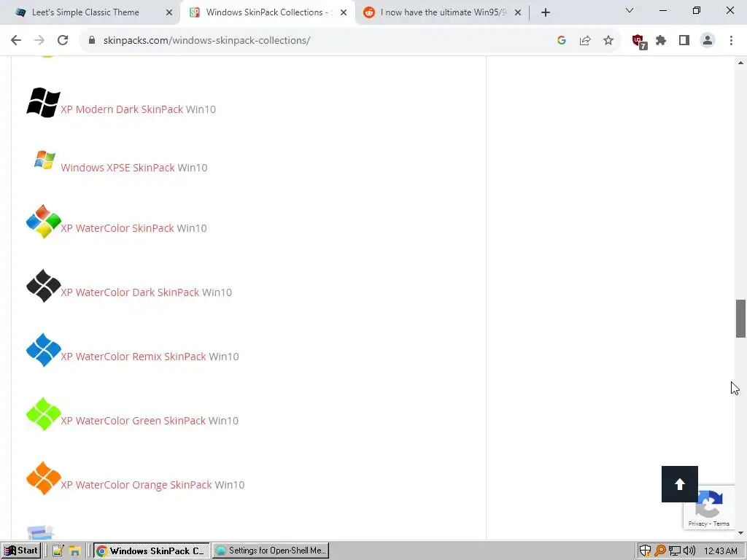Click the Google icon in the address bar
Viewport: 747px width, 560px height.
point(561,41)
